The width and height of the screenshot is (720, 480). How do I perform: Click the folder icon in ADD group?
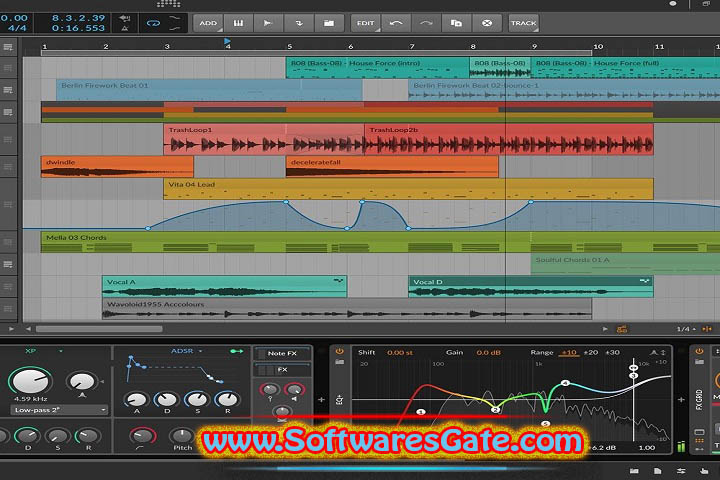click(x=329, y=23)
